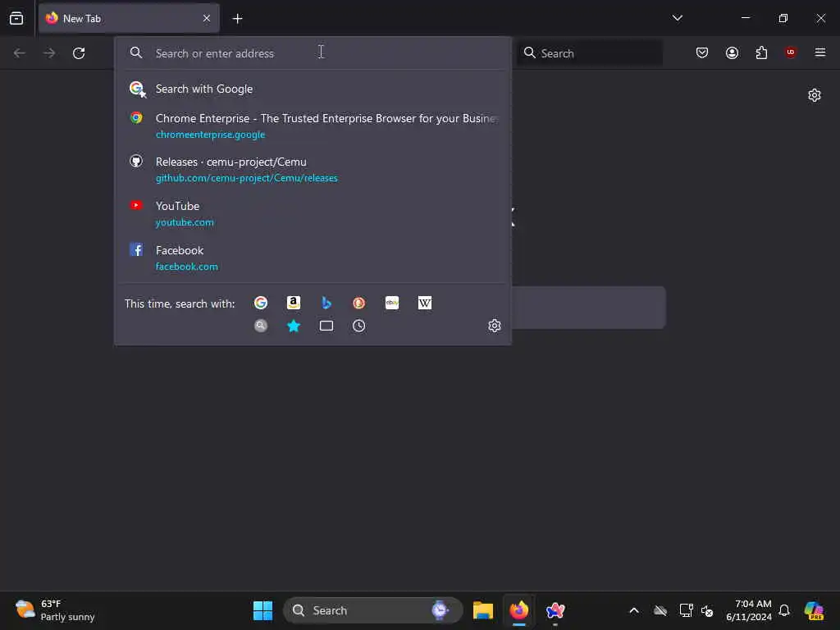Select gray magnifier search engine icon
Image resolution: width=840 pixels, height=630 pixels.
(x=261, y=326)
